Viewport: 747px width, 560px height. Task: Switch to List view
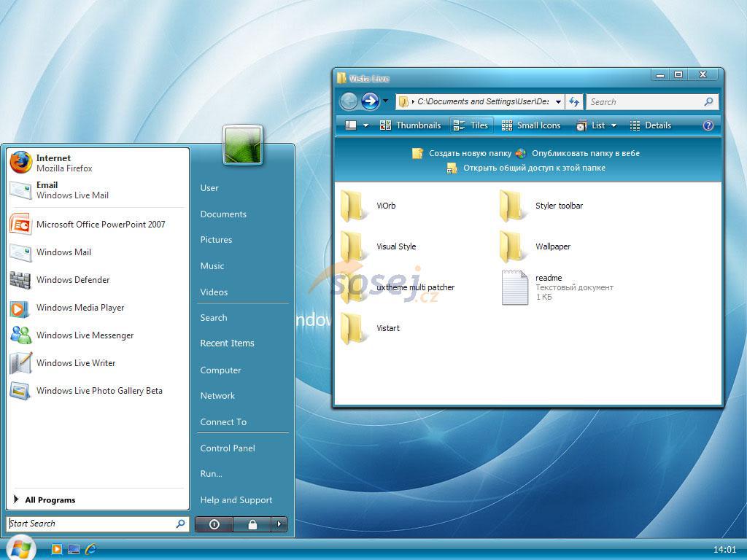pyautogui.click(x=591, y=125)
